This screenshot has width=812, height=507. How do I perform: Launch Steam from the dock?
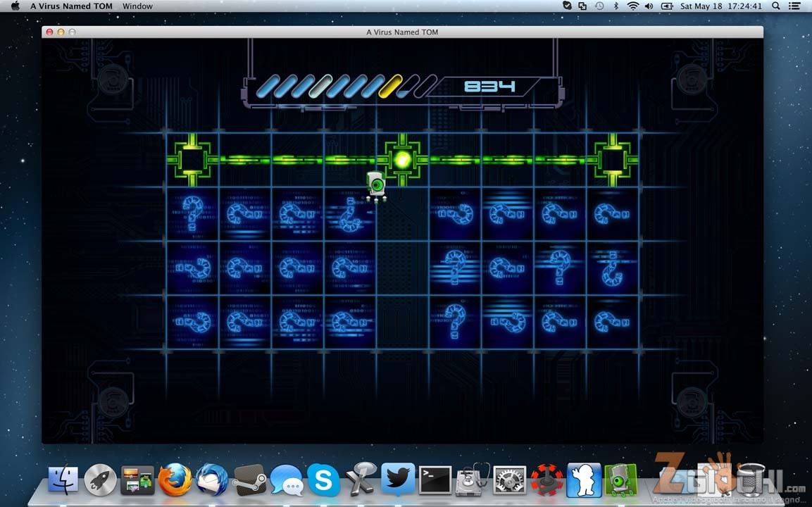tap(249, 480)
